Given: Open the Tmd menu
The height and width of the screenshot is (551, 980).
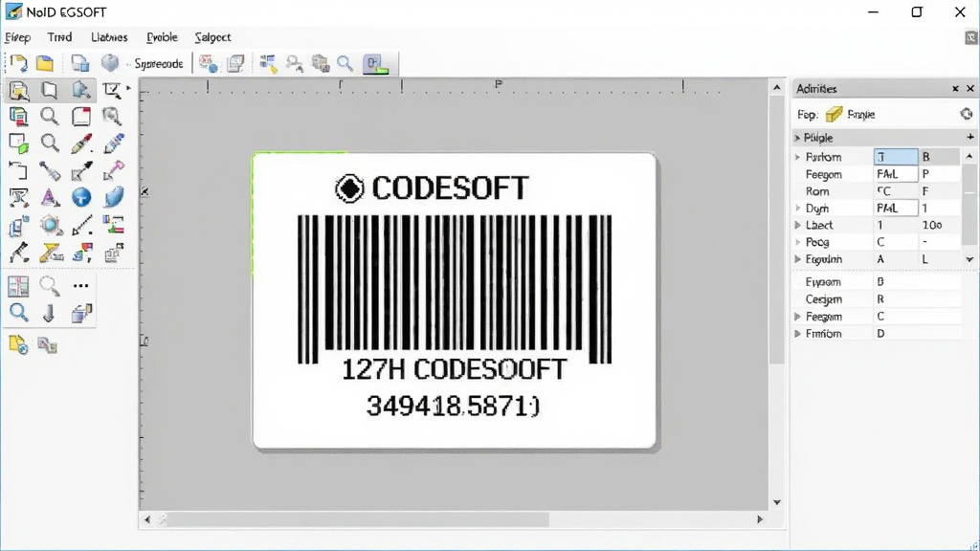Looking at the screenshot, I should pyautogui.click(x=59, y=37).
